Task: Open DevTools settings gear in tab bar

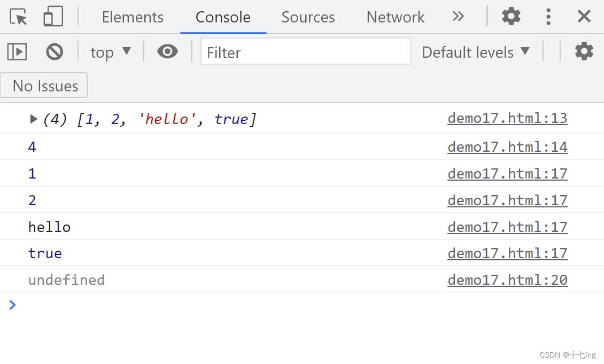Action: tap(511, 16)
